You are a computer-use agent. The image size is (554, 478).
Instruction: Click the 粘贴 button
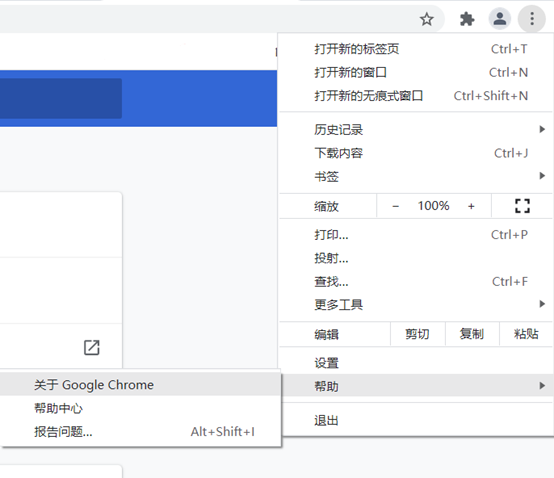tap(526, 334)
